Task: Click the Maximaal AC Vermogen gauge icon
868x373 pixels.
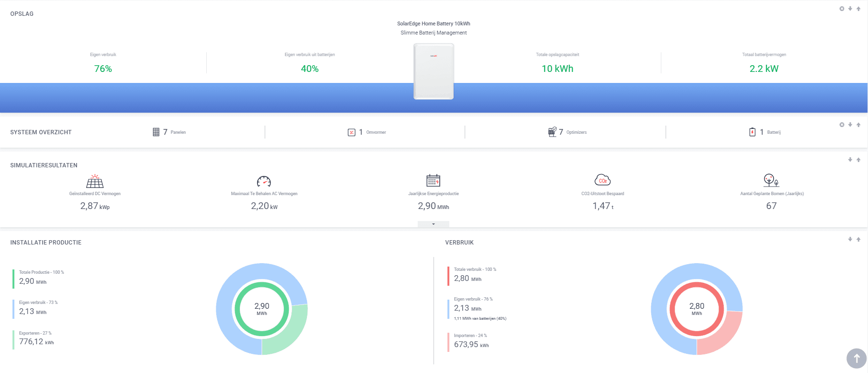Action: click(264, 181)
